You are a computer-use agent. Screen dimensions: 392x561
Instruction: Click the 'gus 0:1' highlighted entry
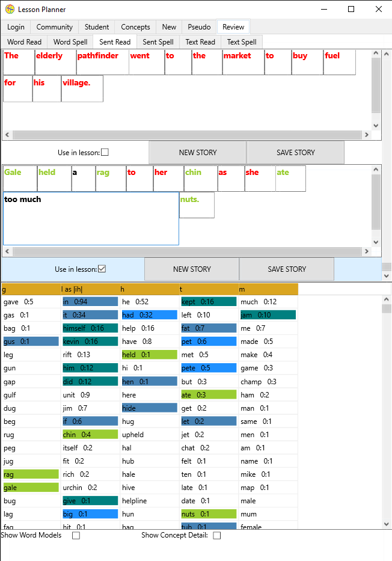coord(31,342)
